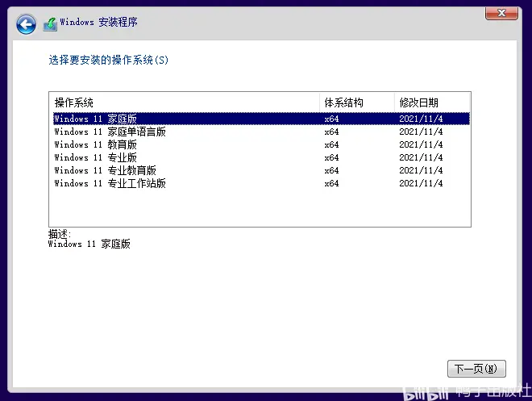
Task: Click x64 cell in 专业版 row
Action: (331, 157)
